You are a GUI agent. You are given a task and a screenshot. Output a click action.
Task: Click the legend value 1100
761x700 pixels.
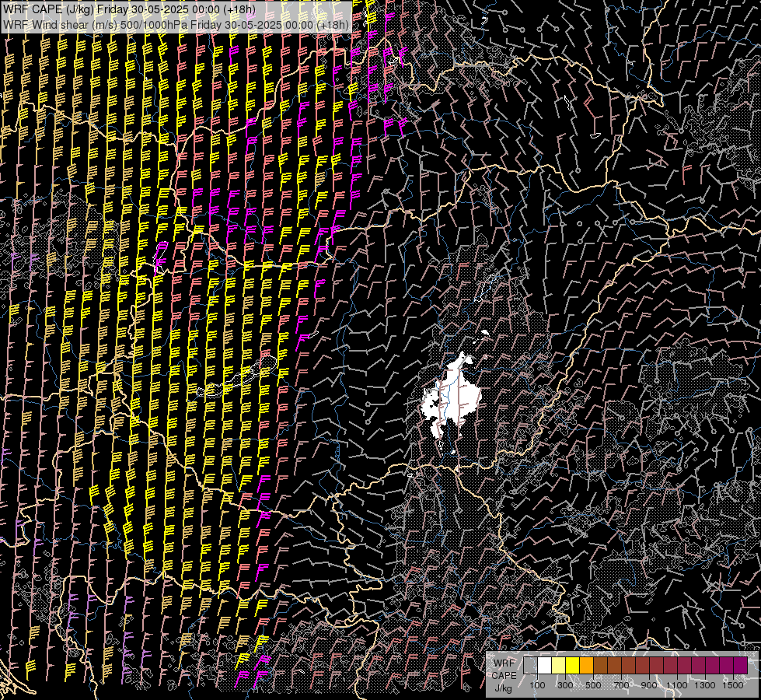point(677,685)
